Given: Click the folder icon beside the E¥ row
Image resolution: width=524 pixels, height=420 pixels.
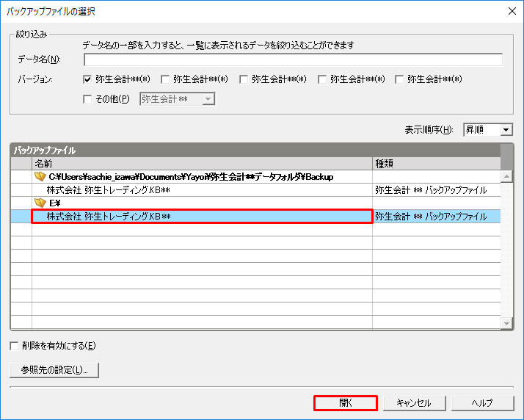Looking at the screenshot, I should 40,203.
